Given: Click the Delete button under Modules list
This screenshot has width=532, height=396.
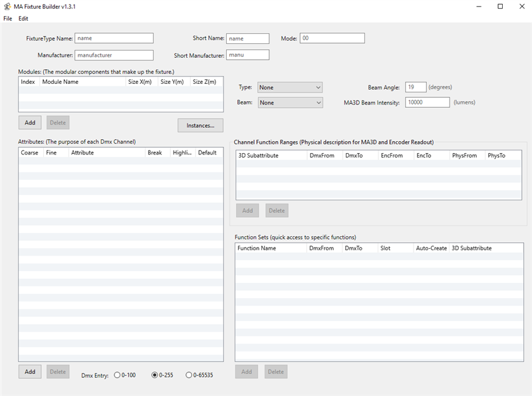Looking at the screenshot, I should (58, 122).
